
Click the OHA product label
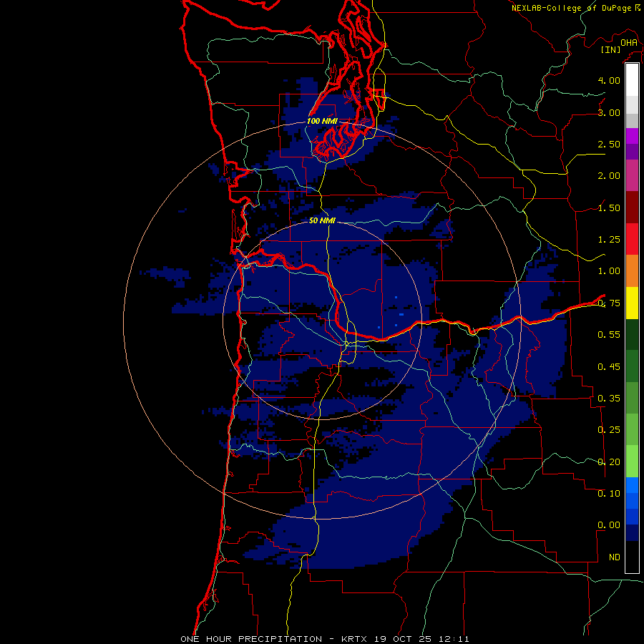pos(629,43)
